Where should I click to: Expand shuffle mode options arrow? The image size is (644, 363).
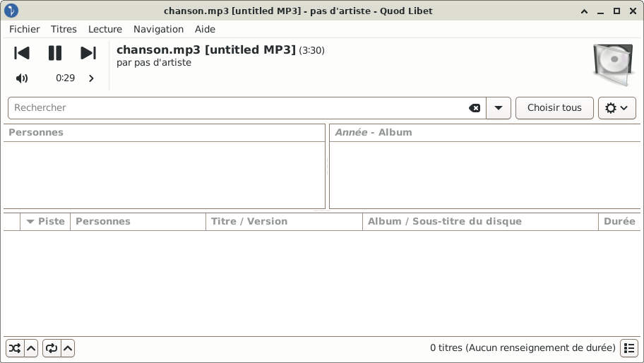coord(32,348)
